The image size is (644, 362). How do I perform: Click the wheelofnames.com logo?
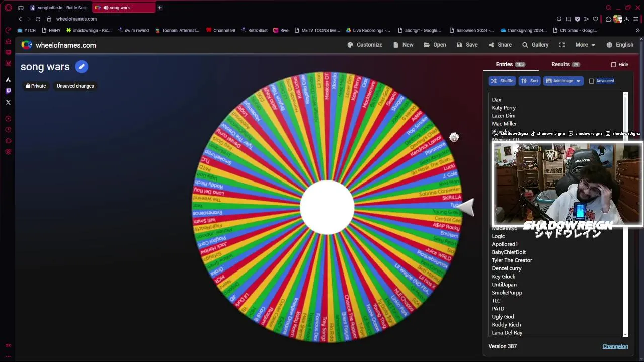point(58,45)
